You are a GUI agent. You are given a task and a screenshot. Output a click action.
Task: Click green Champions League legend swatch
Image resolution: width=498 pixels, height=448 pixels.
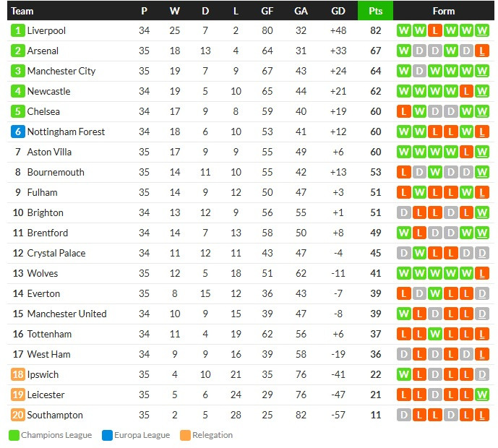14,435
